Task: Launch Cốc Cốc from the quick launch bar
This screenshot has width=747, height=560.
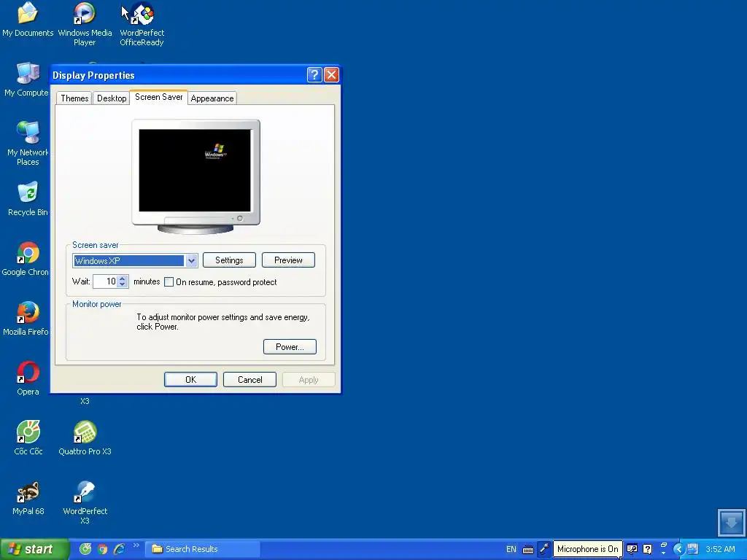Action: tap(85, 549)
